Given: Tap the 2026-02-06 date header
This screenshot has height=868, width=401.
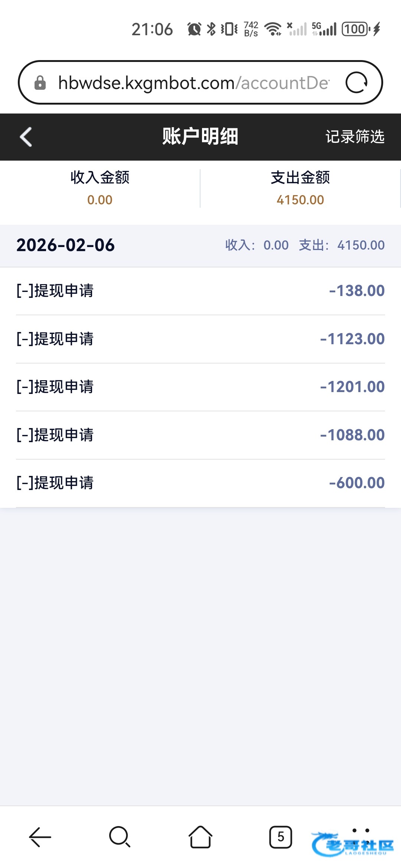Looking at the screenshot, I should click(x=66, y=245).
